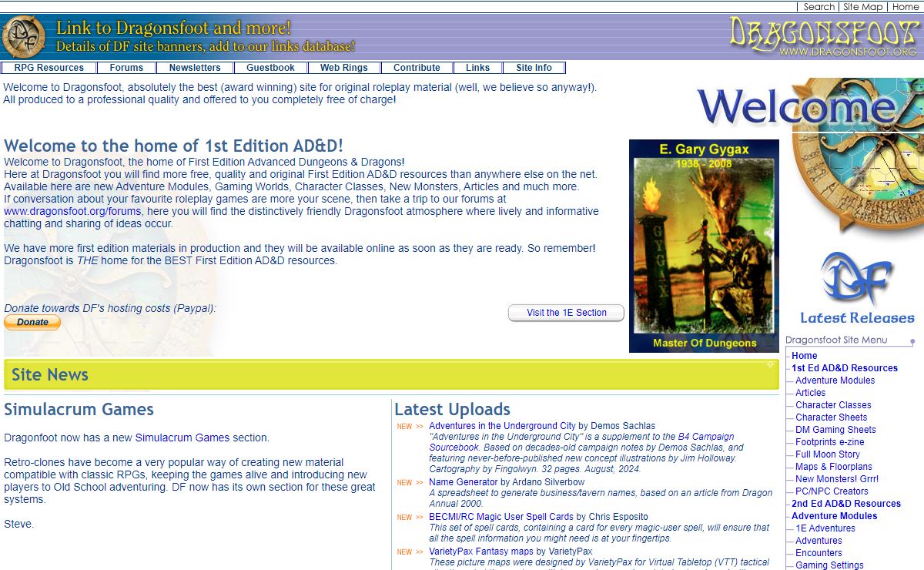Image resolution: width=924 pixels, height=570 pixels.
Task: Select the bold Adventure Modules menu heading
Action: pyautogui.click(x=835, y=516)
